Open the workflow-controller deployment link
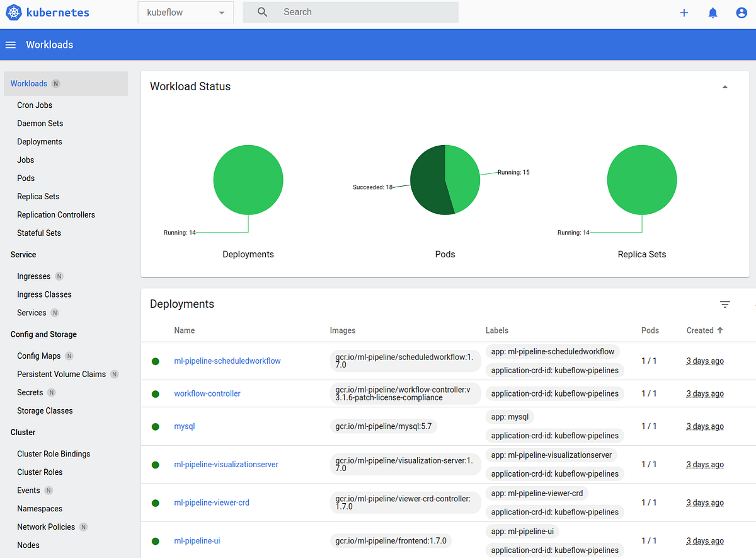 [x=207, y=394]
